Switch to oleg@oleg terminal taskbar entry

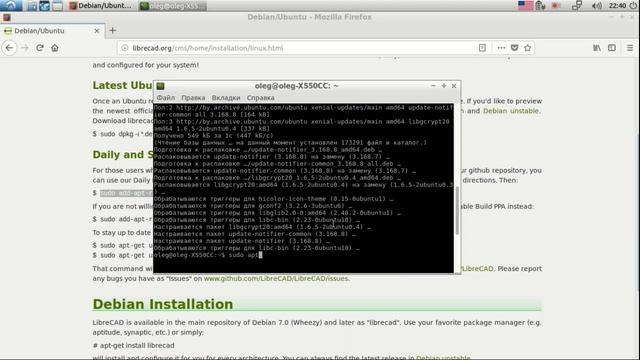pos(173,6)
